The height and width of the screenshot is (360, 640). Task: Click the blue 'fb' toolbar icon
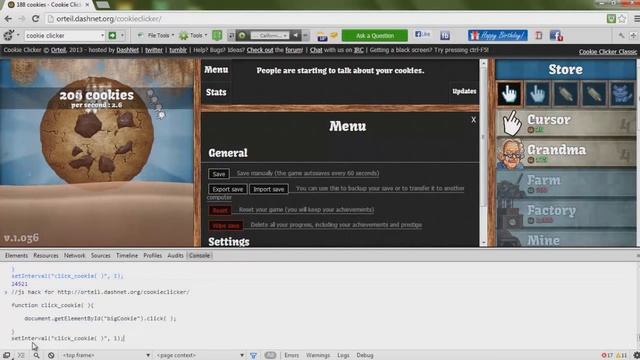[x=445, y=36]
